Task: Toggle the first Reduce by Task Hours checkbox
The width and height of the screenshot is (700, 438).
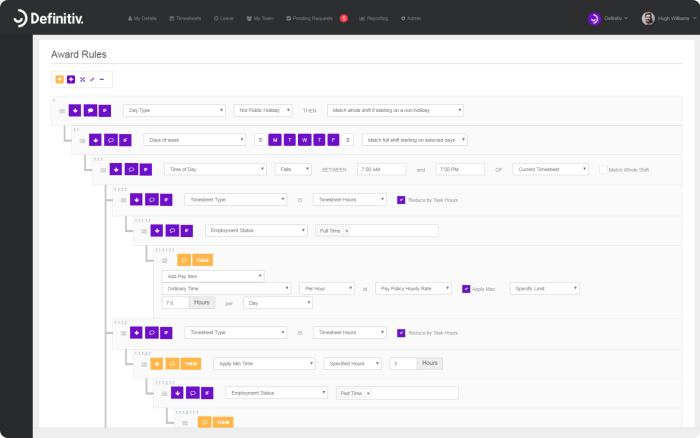Action: point(401,200)
